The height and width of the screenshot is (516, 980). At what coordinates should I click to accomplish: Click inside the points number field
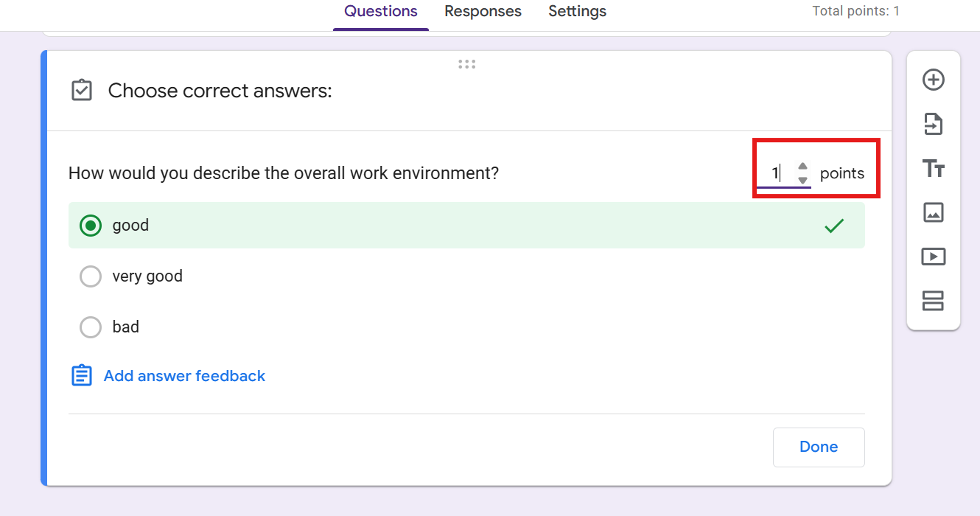[775, 173]
